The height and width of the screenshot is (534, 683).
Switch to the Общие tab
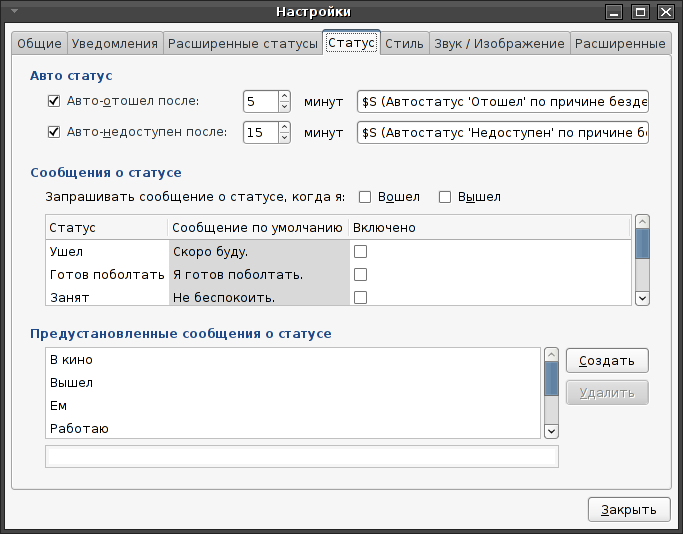[x=39, y=44]
